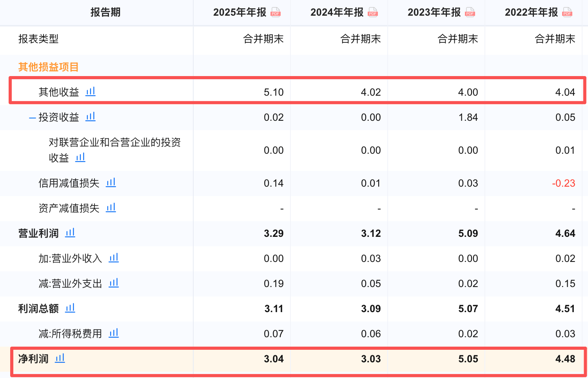Click chart icon beside 利润总额
Viewport: 588px width, 378px height.
pyautogui.click(x=70, y=308)
